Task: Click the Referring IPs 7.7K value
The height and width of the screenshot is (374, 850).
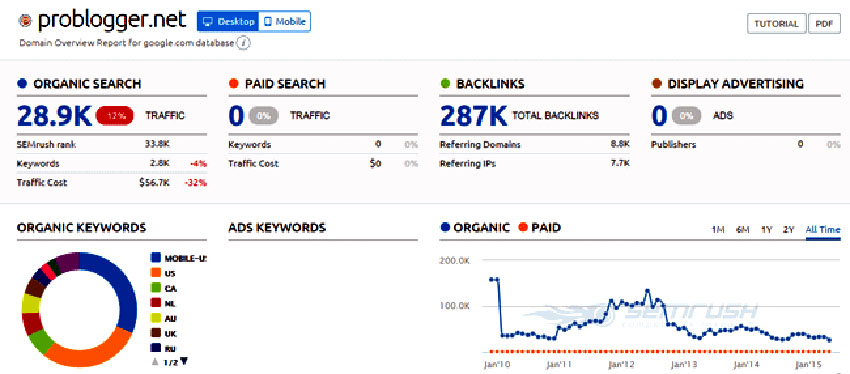Action: click(620, 163)
